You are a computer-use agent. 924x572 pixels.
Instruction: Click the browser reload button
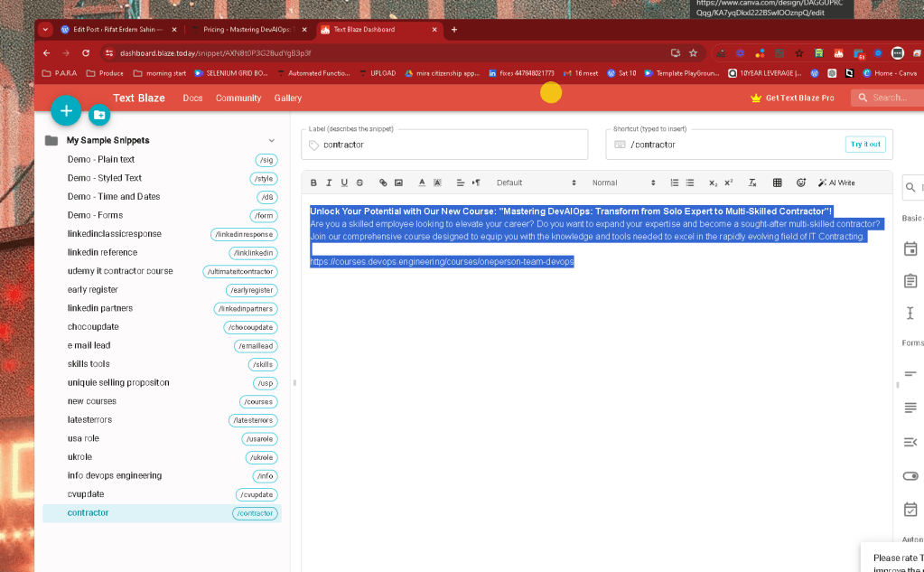click(x=86, y=53)
